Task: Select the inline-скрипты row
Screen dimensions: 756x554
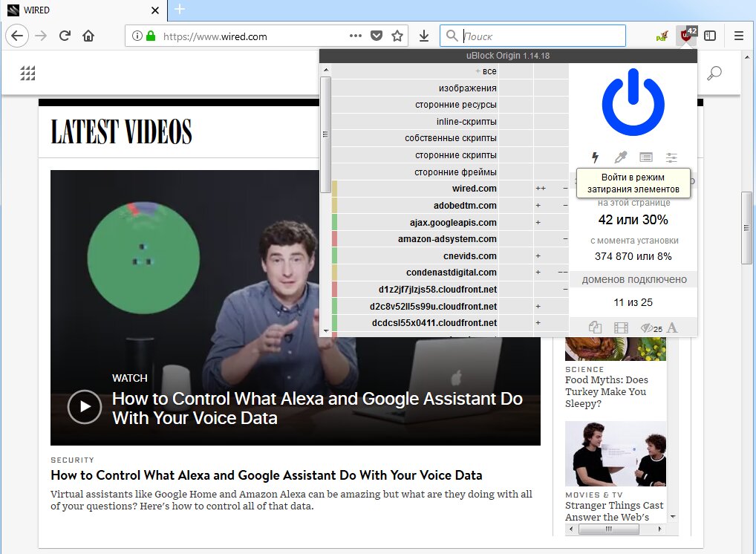Action: [414, 122]
